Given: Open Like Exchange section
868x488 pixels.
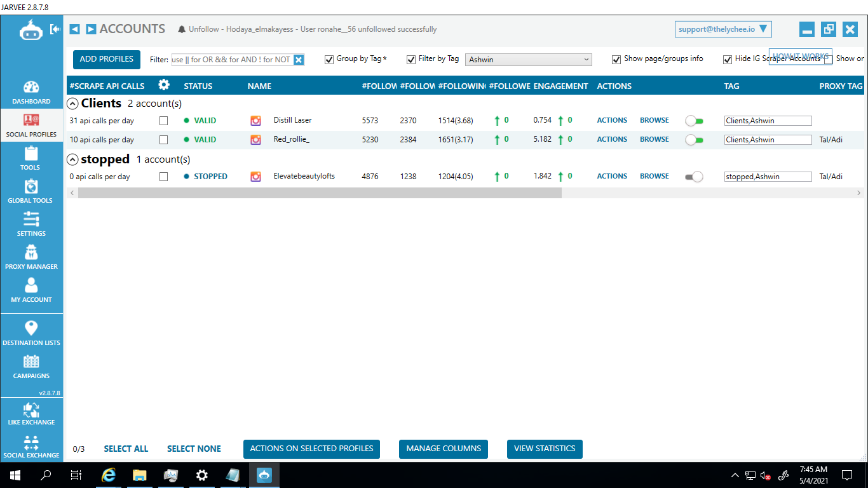Looking at the screenshot, I should click(31, 414).
